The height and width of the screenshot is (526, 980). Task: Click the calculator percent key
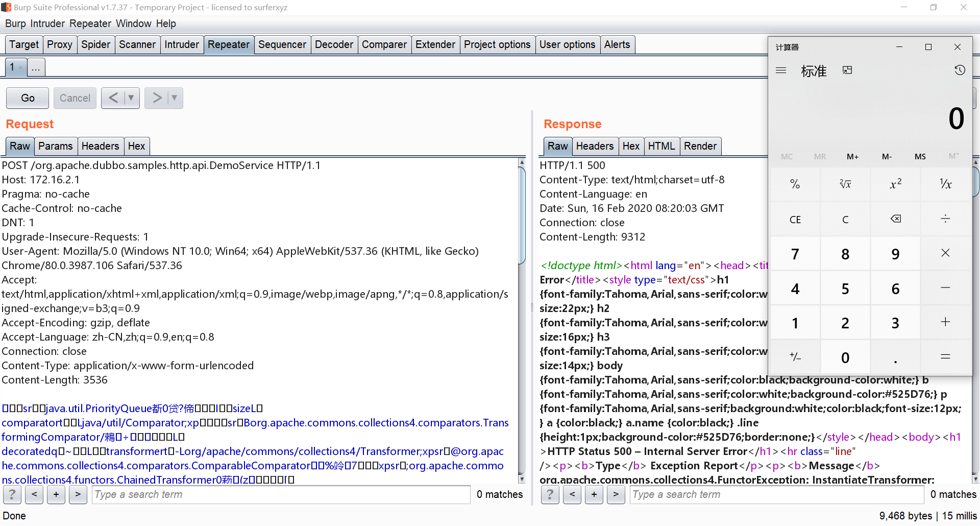coord(795,184)
